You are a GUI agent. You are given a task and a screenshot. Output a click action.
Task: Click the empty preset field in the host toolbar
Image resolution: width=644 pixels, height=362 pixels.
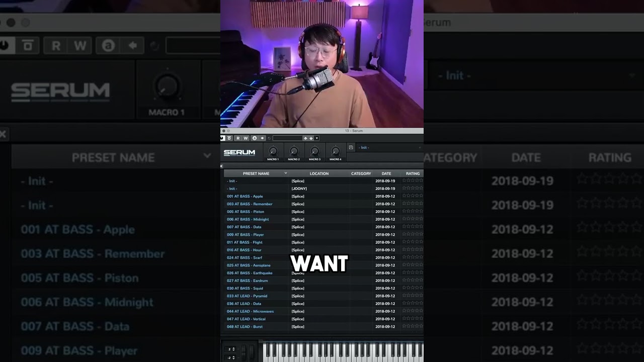287,138
